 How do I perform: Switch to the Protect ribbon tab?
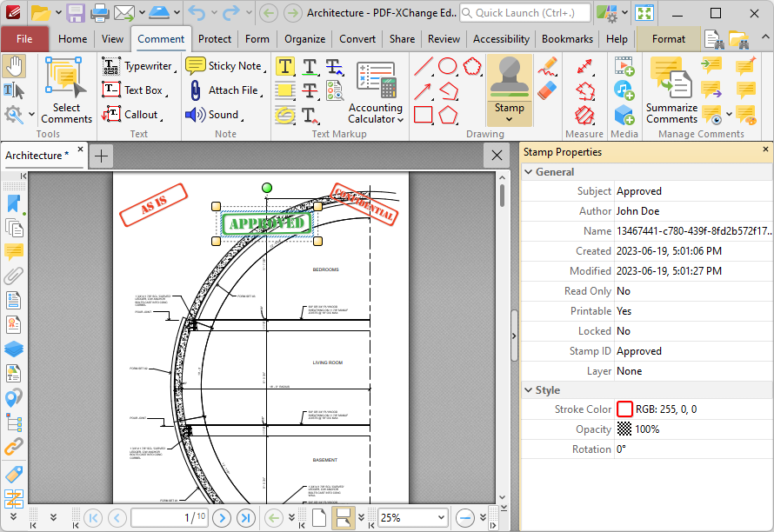215,39
